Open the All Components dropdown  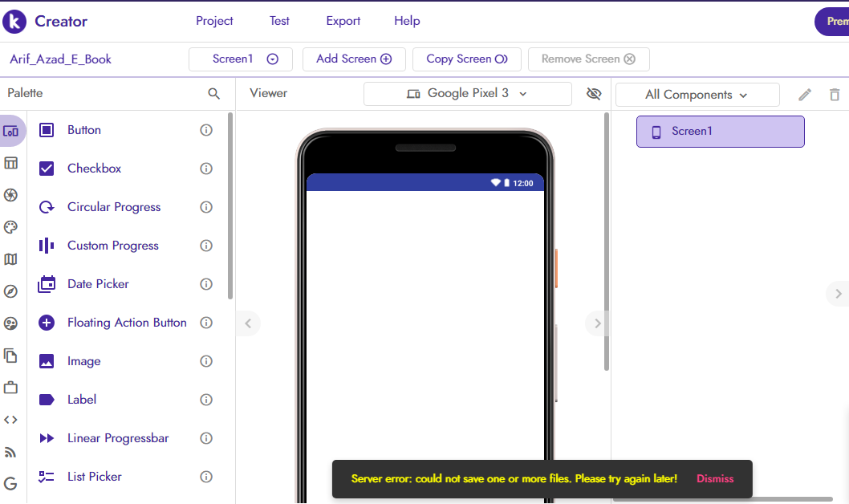(x=697, y=94)
